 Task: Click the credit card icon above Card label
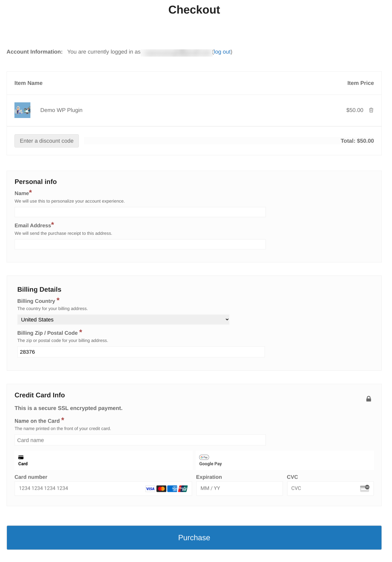[x=20, y=457]
